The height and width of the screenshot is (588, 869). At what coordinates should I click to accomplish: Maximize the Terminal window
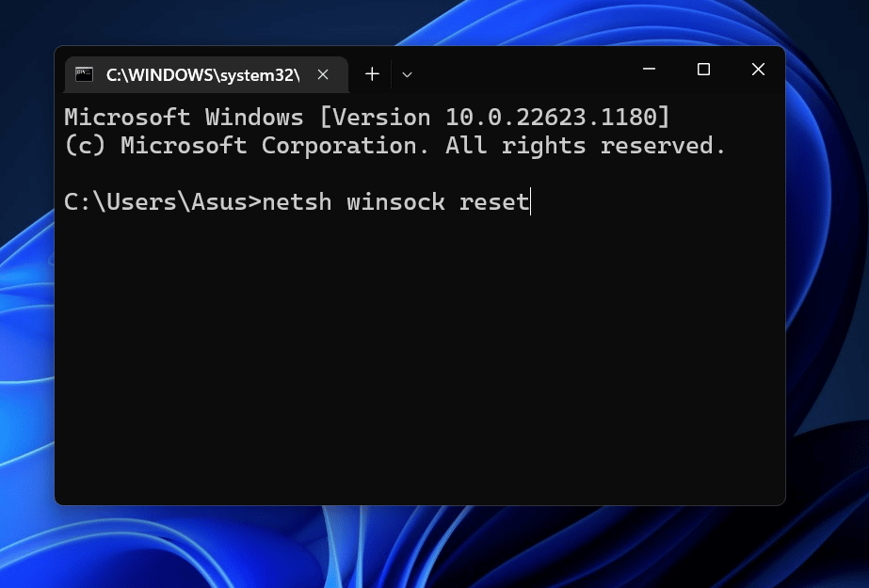coord(703,70)
